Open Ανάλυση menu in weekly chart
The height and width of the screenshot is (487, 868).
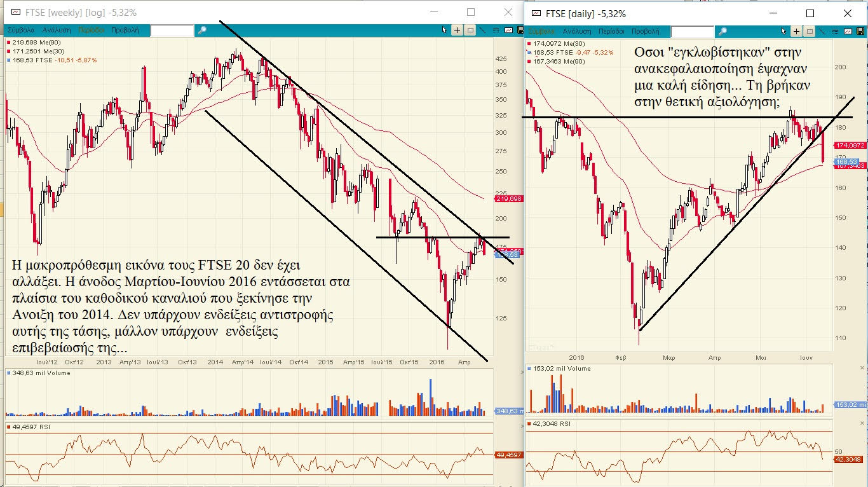coord(57,30)
